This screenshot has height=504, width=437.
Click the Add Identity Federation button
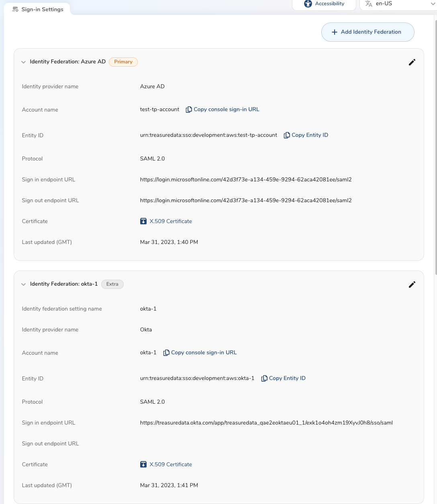tap(368, 32)
